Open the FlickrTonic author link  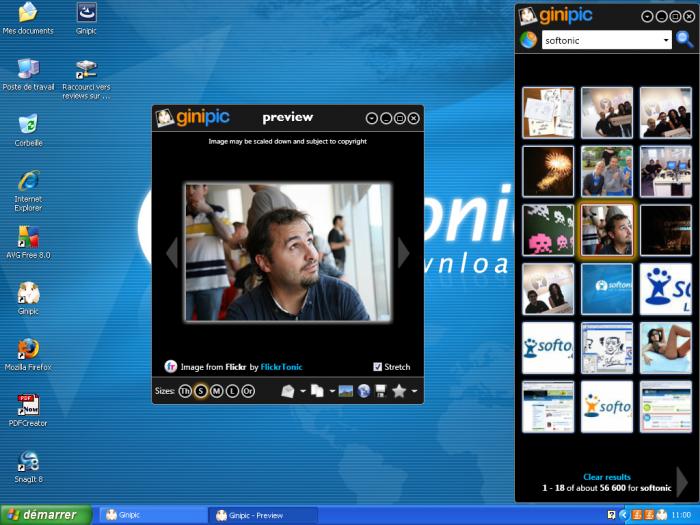[x=281, y=367]
